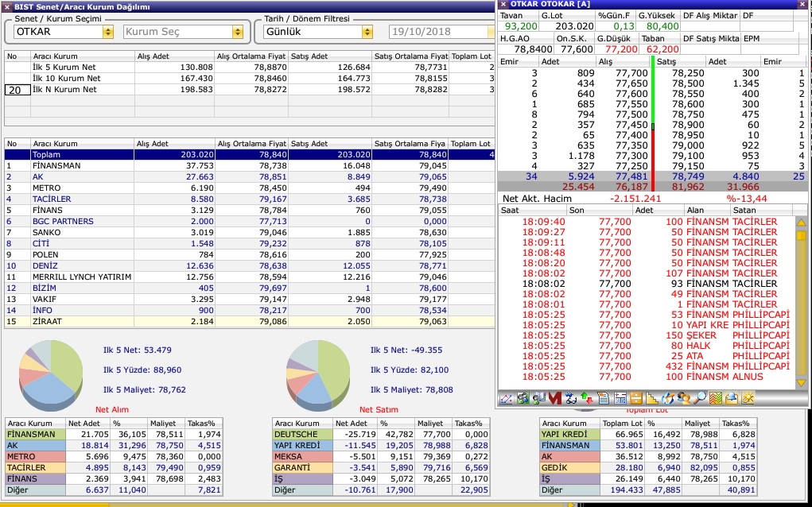Click the GEDİK legend color cell
Viewport: 812px width, 507px height.
point(569,468)
